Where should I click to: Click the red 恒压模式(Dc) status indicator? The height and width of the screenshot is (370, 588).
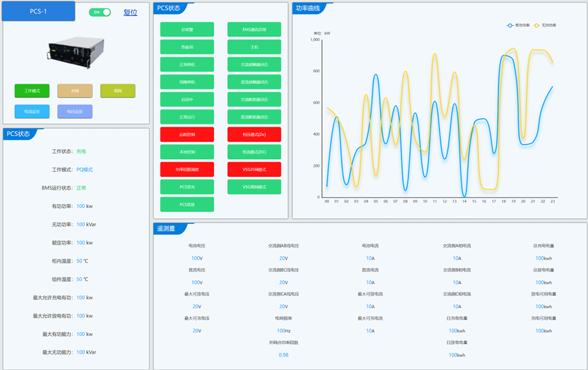[x=254, y=135]
